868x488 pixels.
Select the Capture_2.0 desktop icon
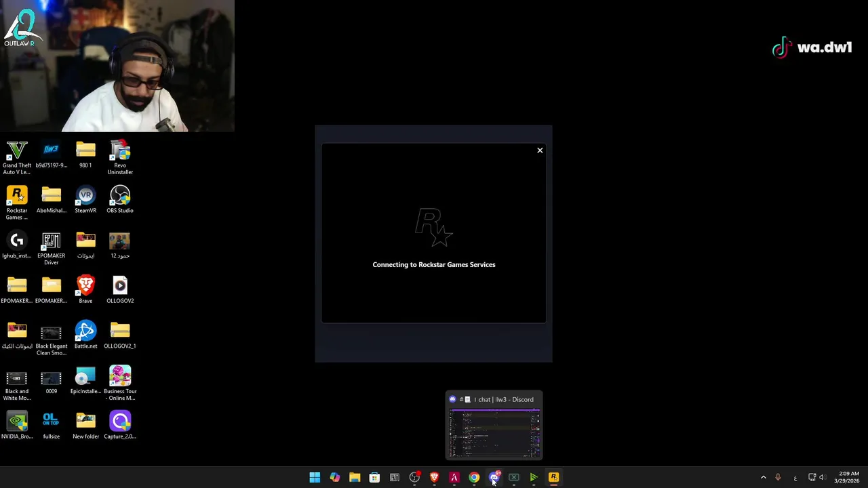(120, 426)
